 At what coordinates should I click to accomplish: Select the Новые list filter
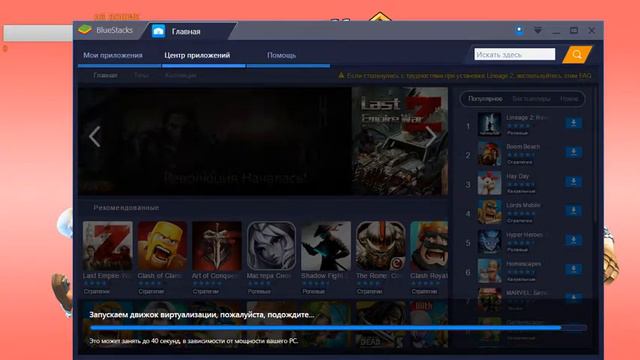[569, 99]
